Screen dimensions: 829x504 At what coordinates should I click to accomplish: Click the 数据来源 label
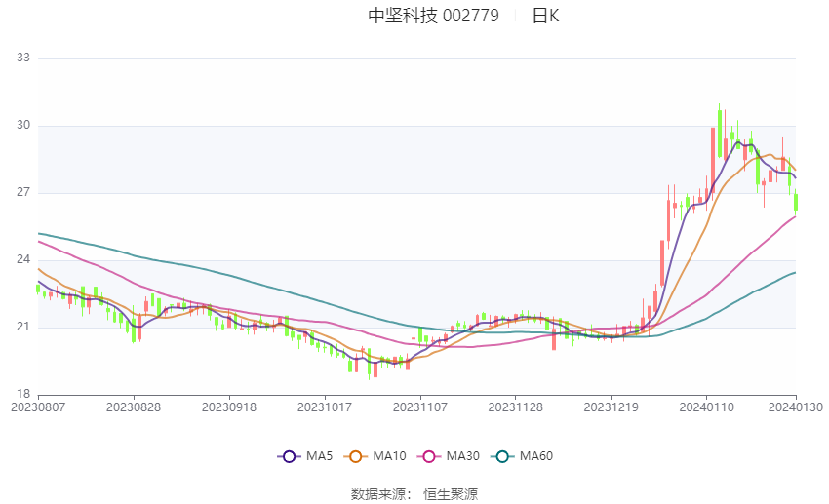point(378,494)
